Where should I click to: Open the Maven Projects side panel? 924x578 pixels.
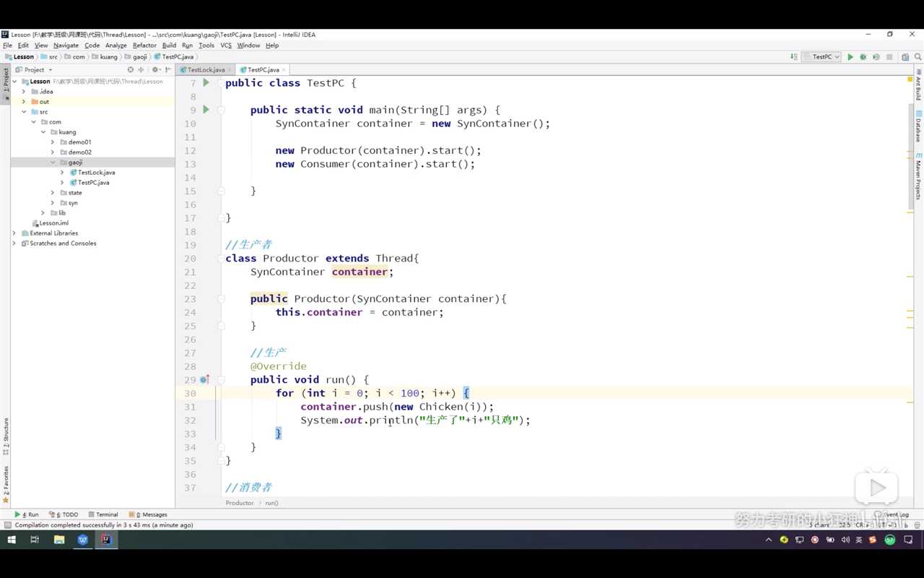tap(919, 176)
